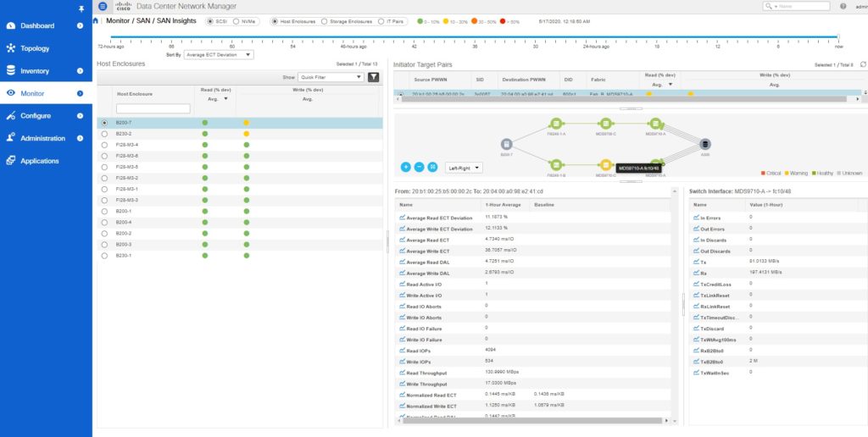Expand the Administration sidebar chevron

coord(81,138)
